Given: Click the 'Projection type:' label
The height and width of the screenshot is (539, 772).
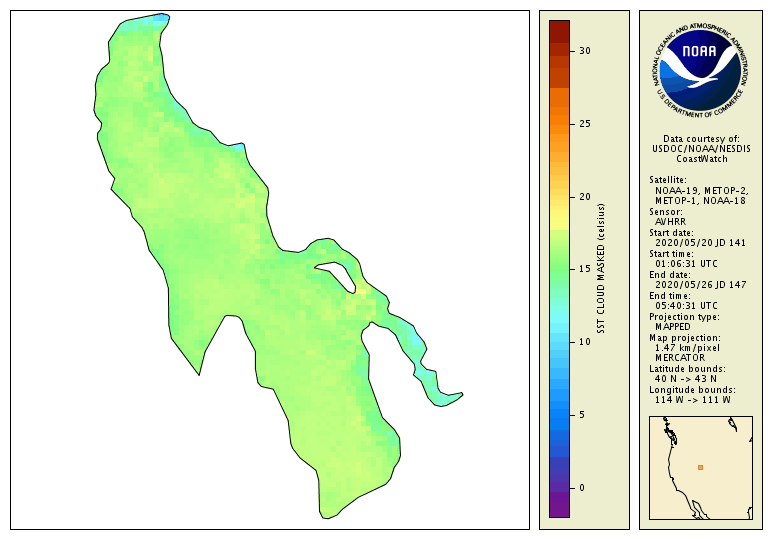Looking at the screenshot, I should 684,317.
